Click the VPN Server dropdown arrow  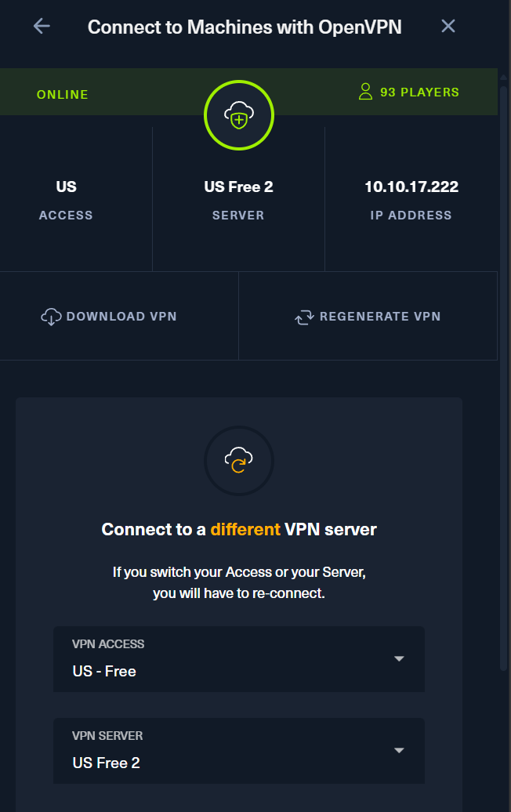pyautogui.click(x=399, y=750)
